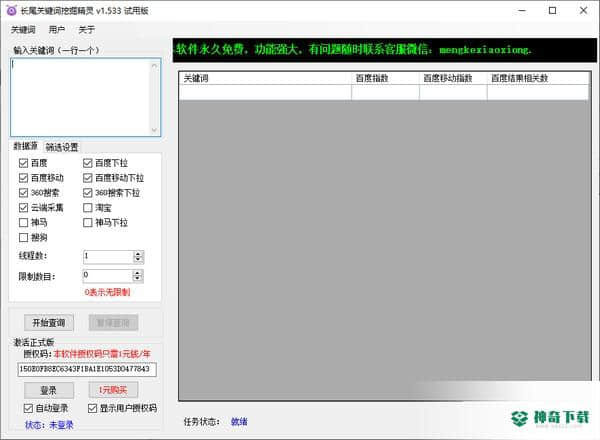Click the 状态: 未登录 status text

tap(49, 425)
